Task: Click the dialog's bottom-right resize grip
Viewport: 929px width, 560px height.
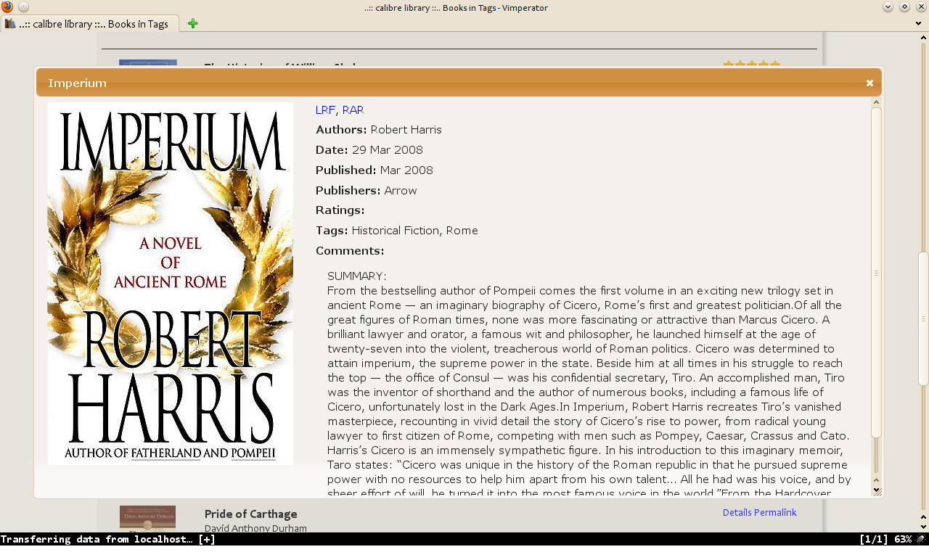Action: [877, 491]
